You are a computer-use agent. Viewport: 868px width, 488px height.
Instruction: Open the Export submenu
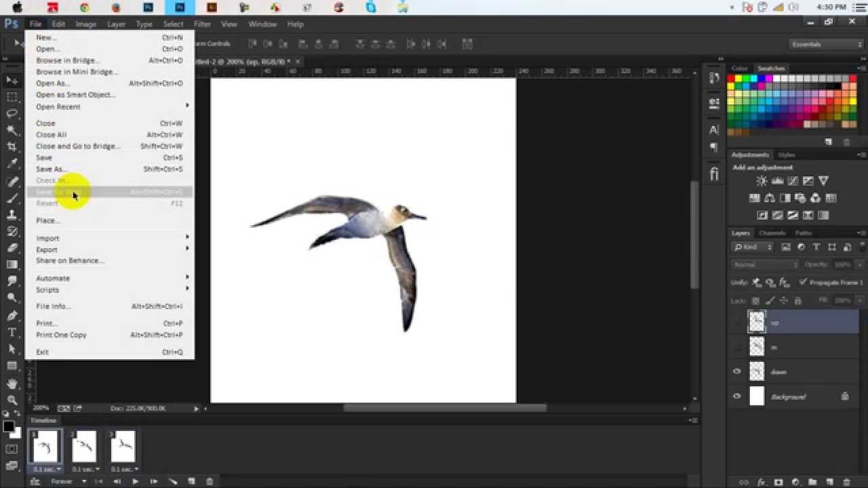[x=109, y=249]
